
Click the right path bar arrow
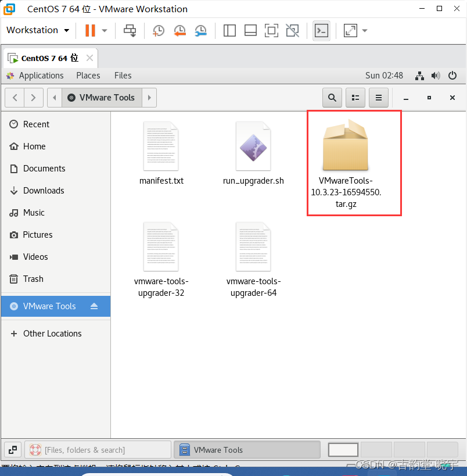pyautogui.click(x=149, y=98)
